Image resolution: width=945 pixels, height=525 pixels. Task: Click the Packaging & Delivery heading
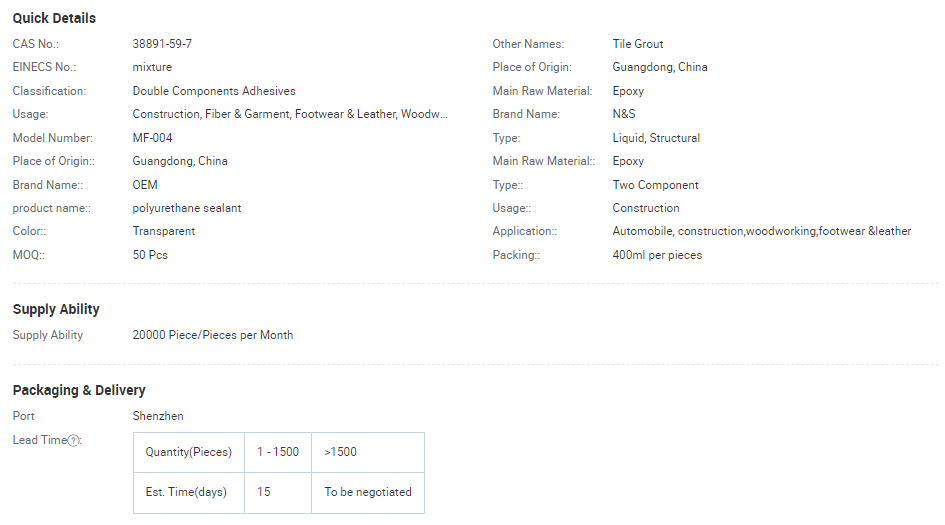click(79, 390)
